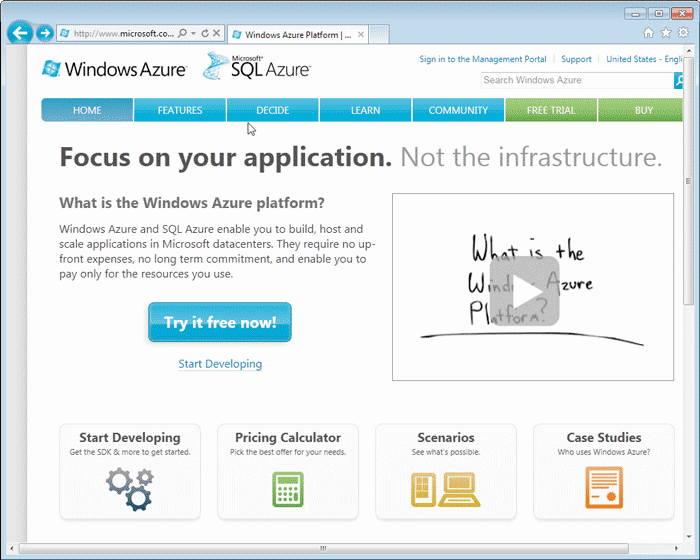Open the Support link
Viewport: 700px width, 560px height.
point(576,59)
